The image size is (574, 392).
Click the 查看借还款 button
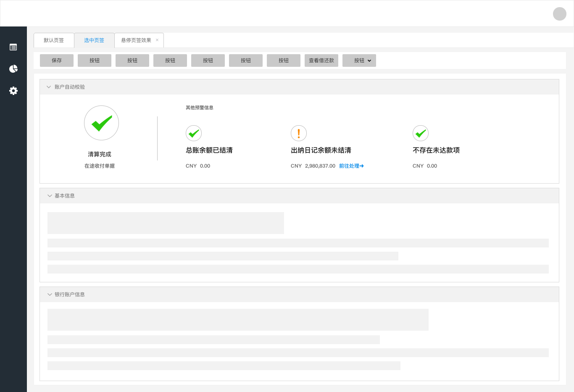click(321, 61)
